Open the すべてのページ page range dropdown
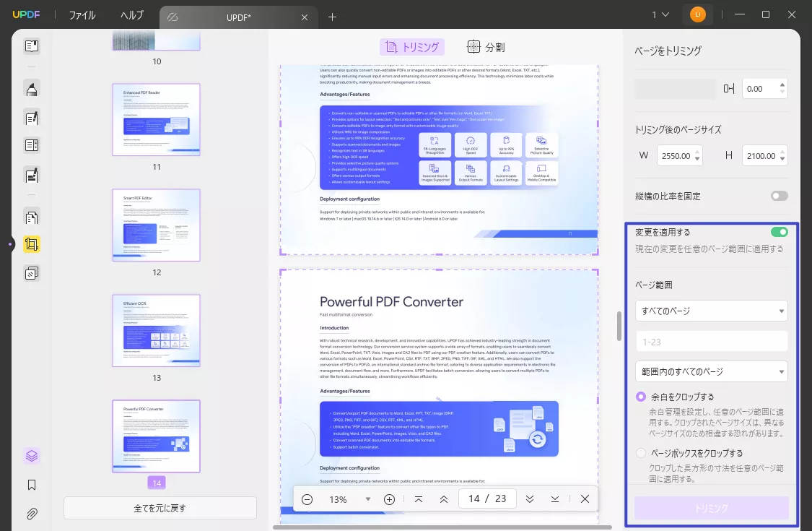This screenshot has height=531, width=812. [x=711, y=311]
